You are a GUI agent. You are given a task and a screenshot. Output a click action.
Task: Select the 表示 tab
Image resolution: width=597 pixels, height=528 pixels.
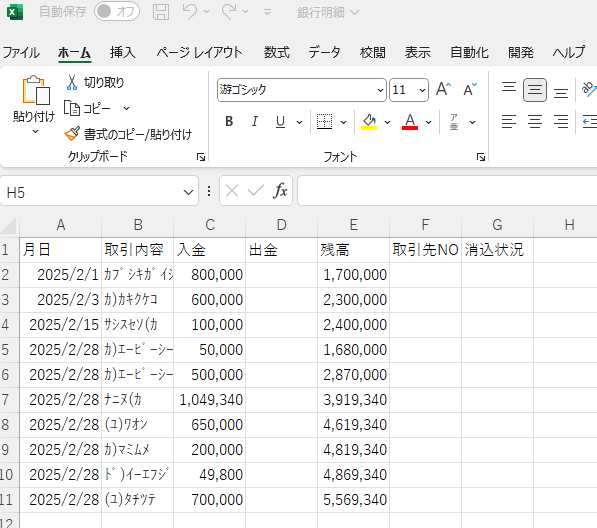tap(418, 52)
